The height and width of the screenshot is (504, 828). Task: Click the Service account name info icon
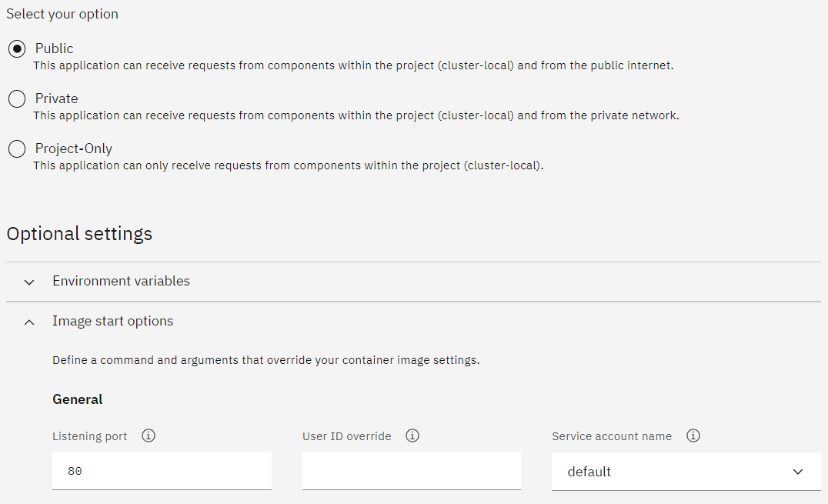693,436
